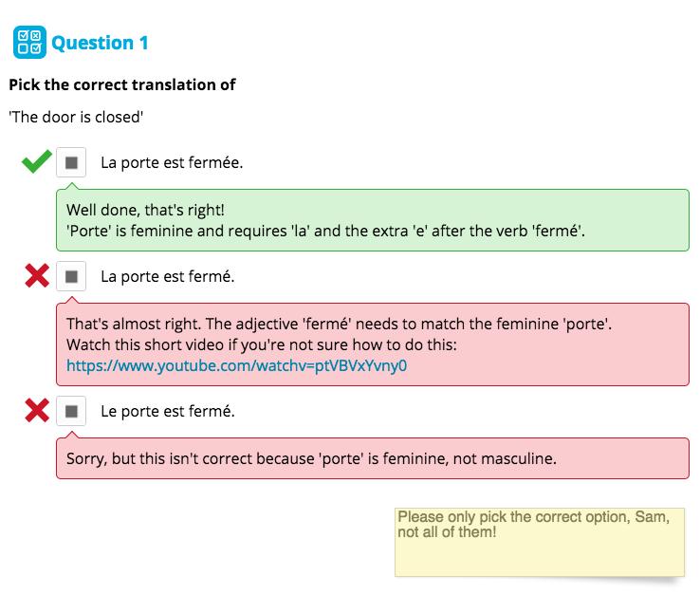Image resolution: width=700 pixels, height=595 pixels.
Task: Open the YouTube video link
Action: click(x=236, y=364)
